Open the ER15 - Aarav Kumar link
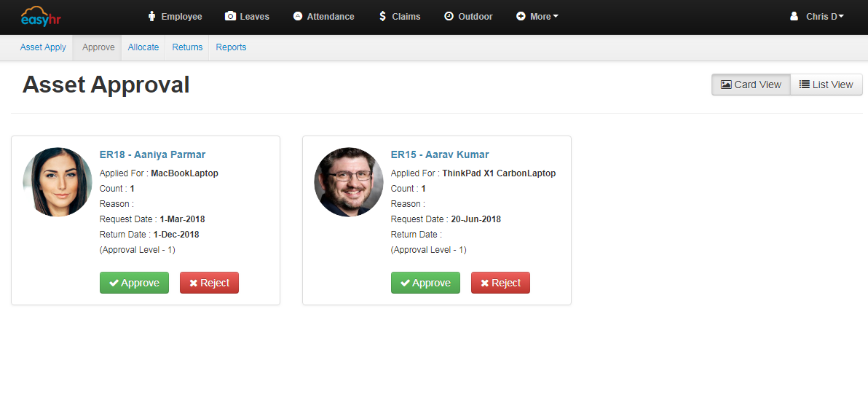The height and width of the screenshot is (400, 868). [440, 154]
